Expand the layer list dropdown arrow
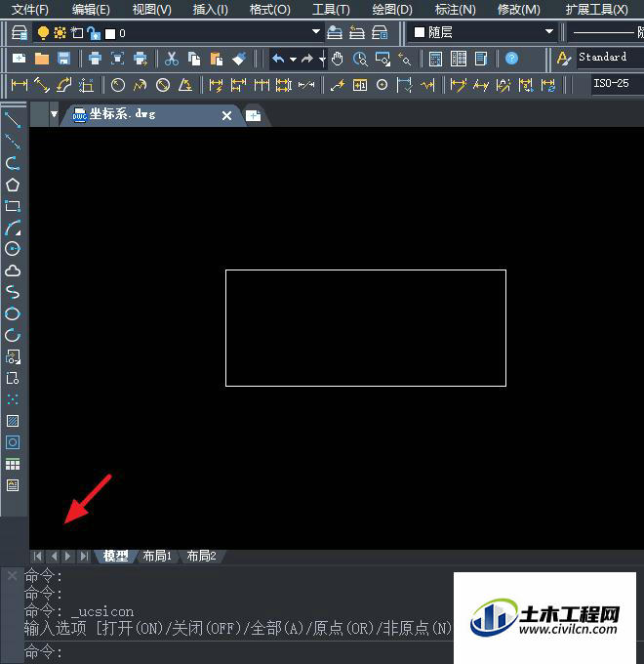Screen dimensions: 644x664 [315, 31]
